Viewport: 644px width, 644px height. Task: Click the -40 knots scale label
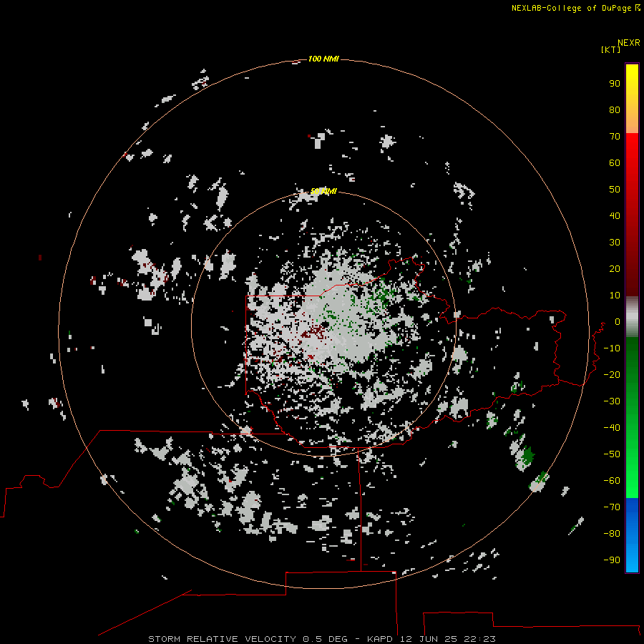pyautogui.click(x=612, y=428)
